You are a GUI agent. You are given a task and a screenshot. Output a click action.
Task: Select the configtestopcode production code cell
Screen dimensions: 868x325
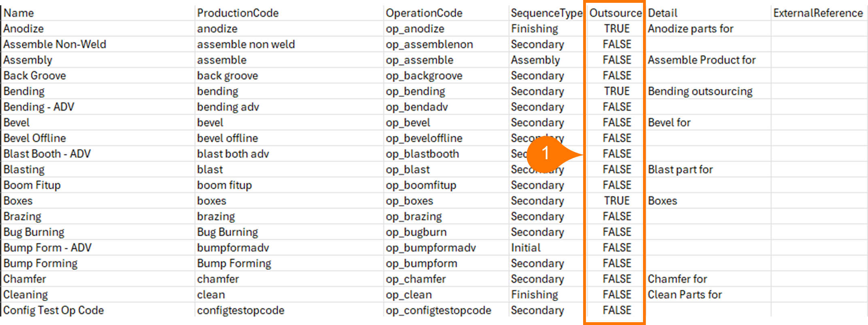(240, 310)
